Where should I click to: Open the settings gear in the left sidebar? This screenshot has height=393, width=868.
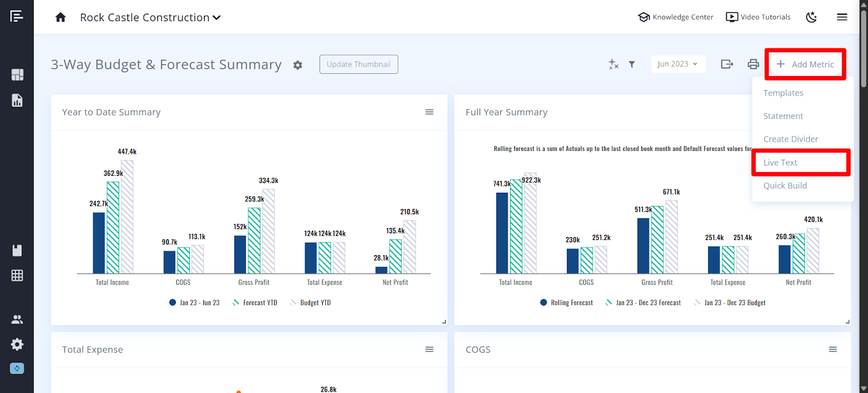(x=17, y=344)
